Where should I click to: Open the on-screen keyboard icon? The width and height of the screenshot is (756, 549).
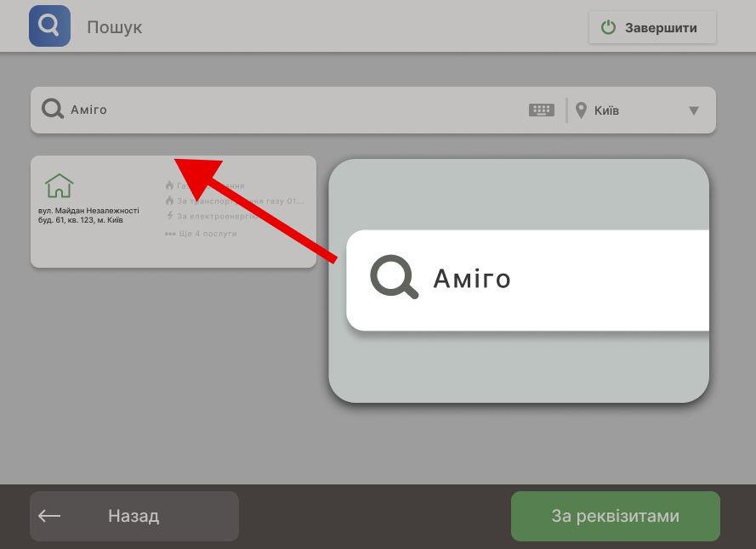[x=542, y=110]
